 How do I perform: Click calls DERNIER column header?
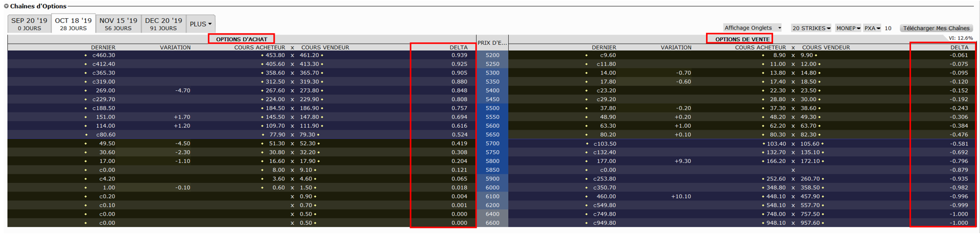103,47
